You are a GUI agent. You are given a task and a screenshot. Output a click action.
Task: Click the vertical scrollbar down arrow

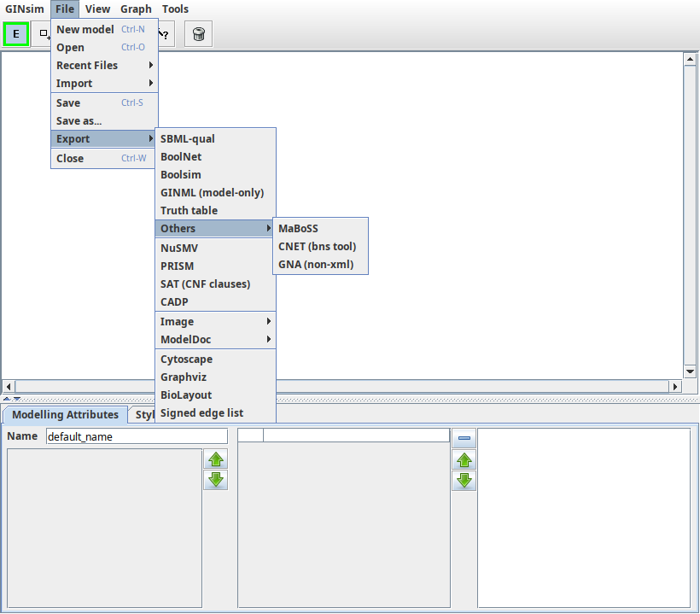point(690,371)
